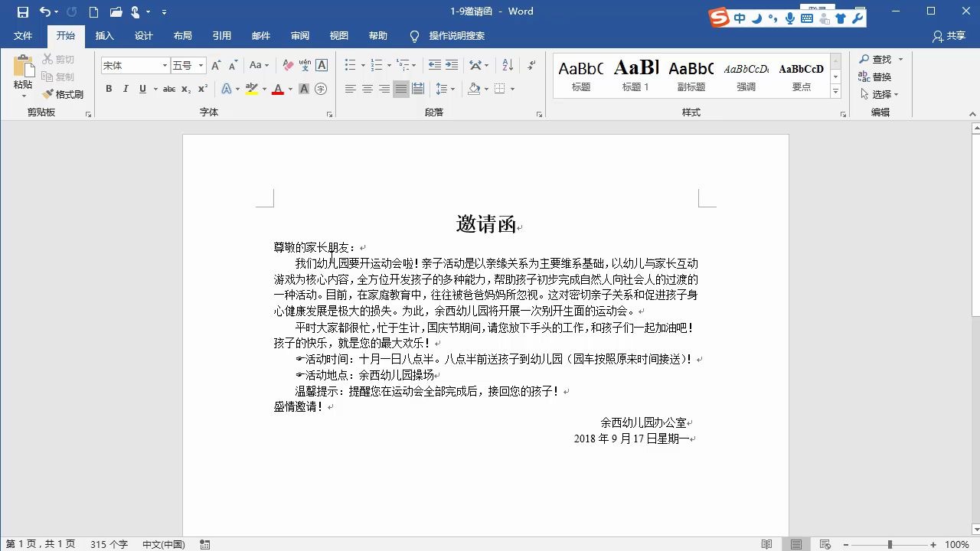
Task: Click the Increase Indent icon
Action: [x=452, y=66]
